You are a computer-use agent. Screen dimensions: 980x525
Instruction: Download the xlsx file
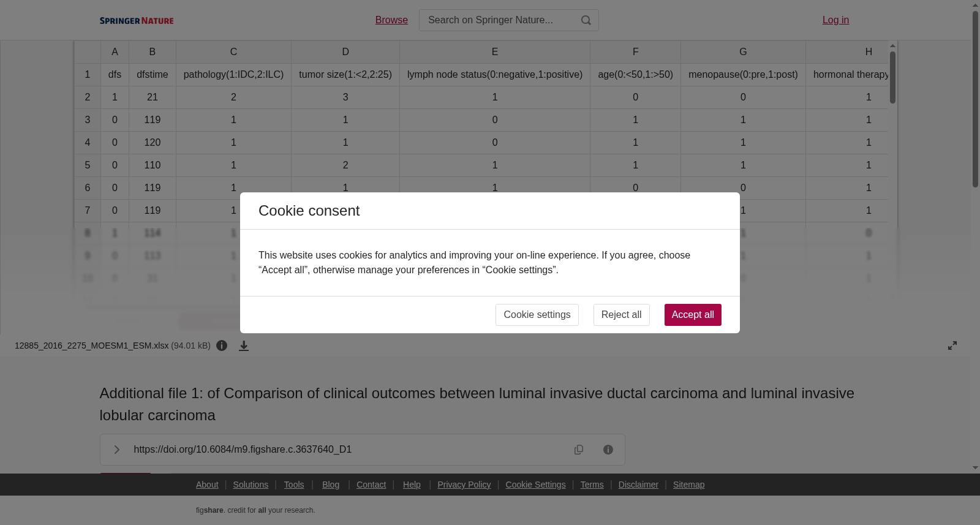click(244, 346)
